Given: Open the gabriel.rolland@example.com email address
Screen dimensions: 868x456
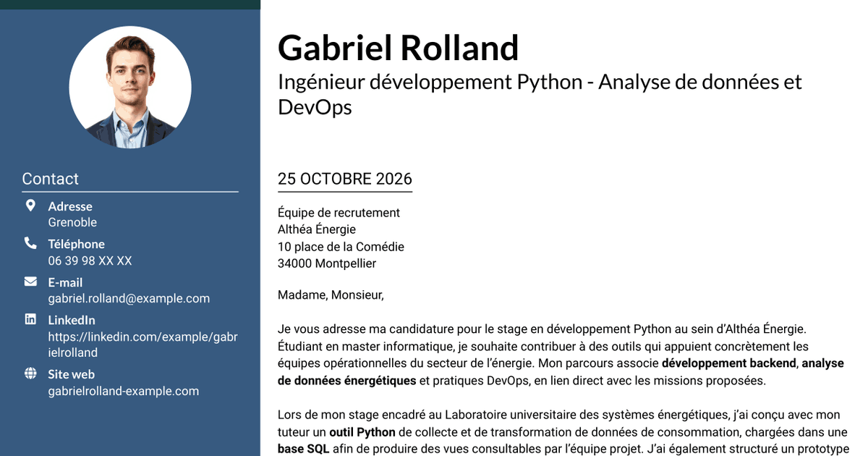Looking at the screenshot, I should 129,298.
